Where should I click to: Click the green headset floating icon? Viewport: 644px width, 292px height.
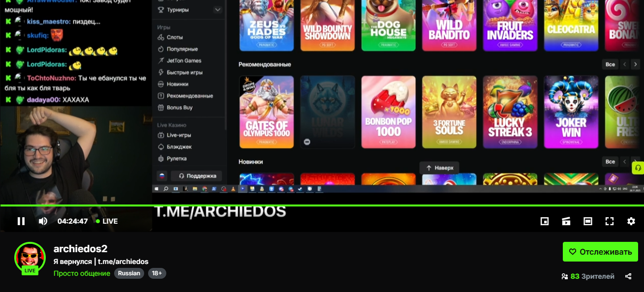pyautogui.click(x=638, y=168)
